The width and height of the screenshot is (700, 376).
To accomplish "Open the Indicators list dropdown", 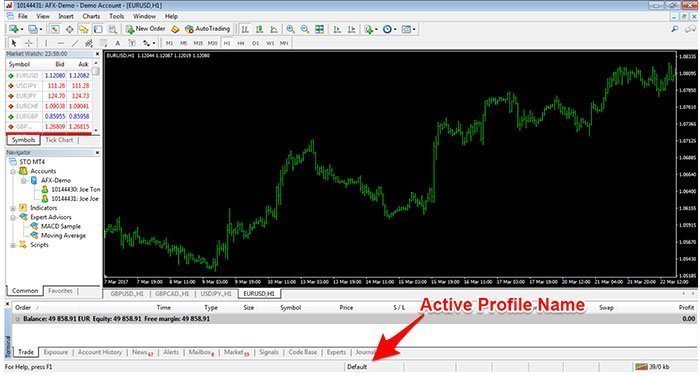I will (376, 29).
